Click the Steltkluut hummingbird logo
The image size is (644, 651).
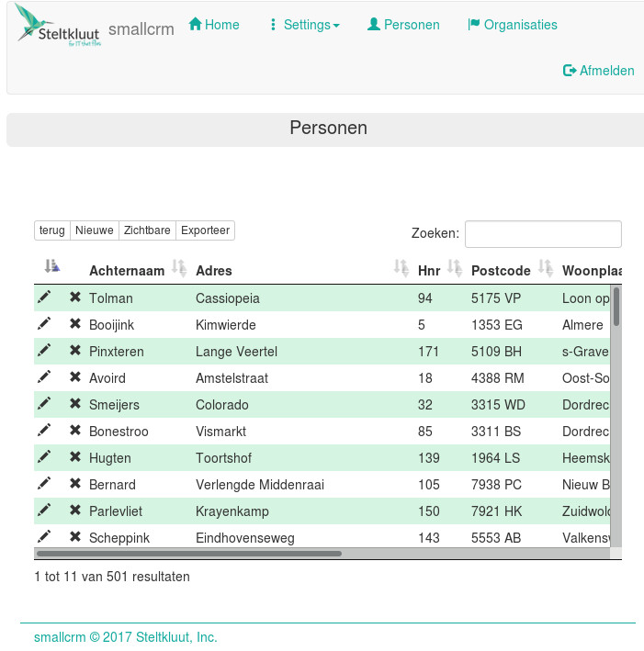[57, 25]
